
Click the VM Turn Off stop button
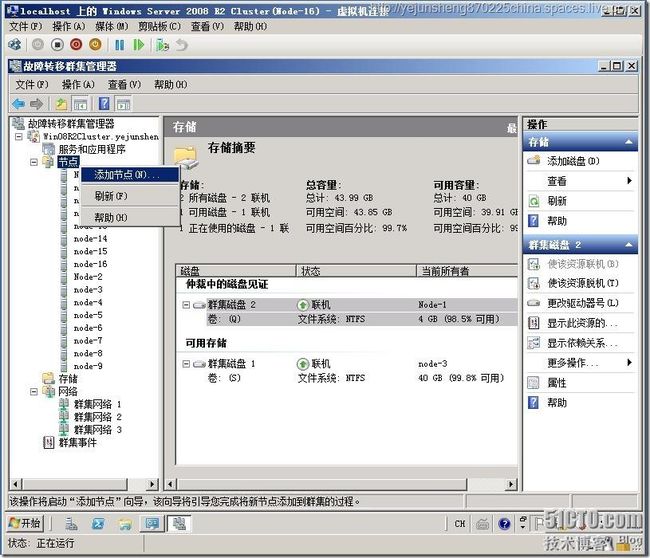point(57,45)
